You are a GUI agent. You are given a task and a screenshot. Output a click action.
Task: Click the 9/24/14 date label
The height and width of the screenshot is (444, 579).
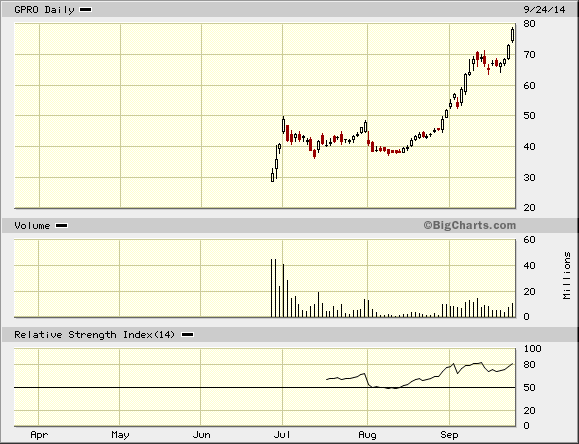[x=544, y=10]
